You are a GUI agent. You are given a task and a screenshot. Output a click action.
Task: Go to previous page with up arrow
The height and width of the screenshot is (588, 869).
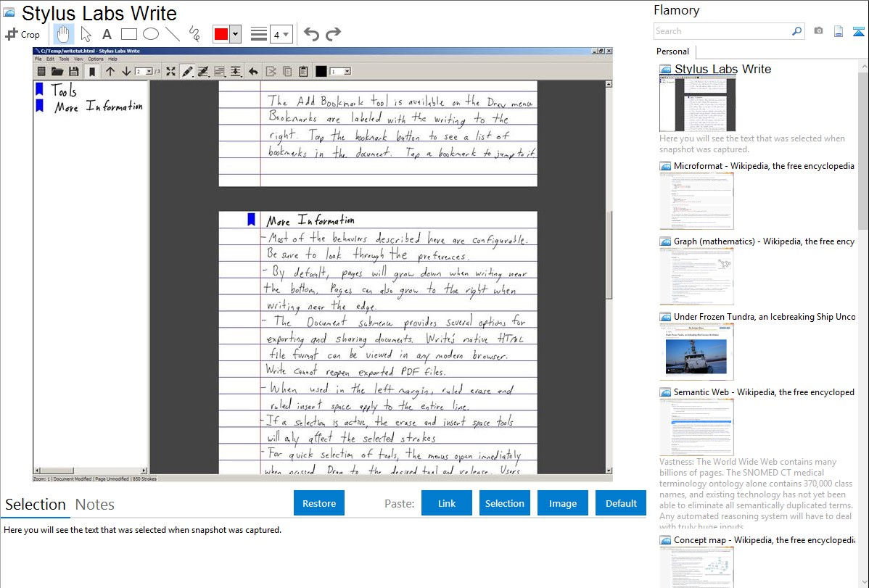click(110, 72)
